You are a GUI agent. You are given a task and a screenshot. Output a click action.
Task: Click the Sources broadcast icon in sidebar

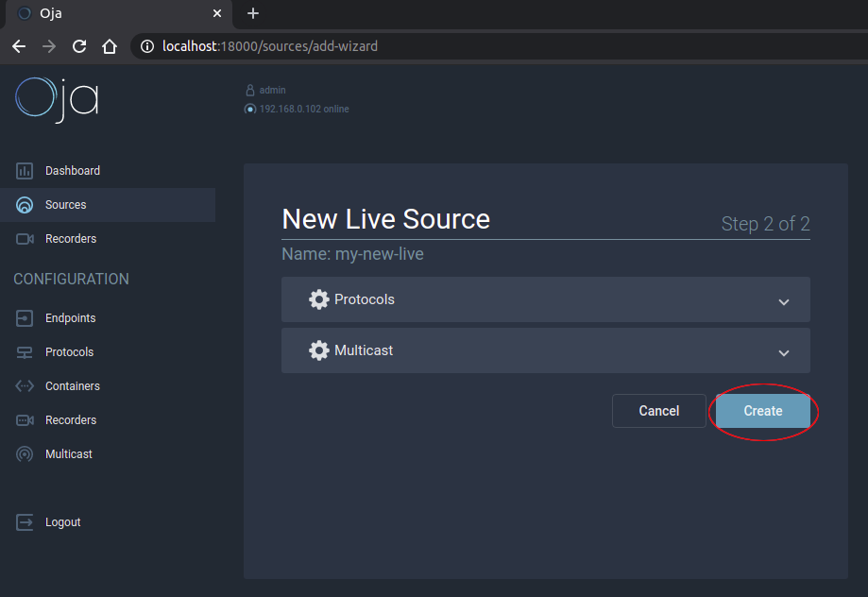(x=25, y=205)
